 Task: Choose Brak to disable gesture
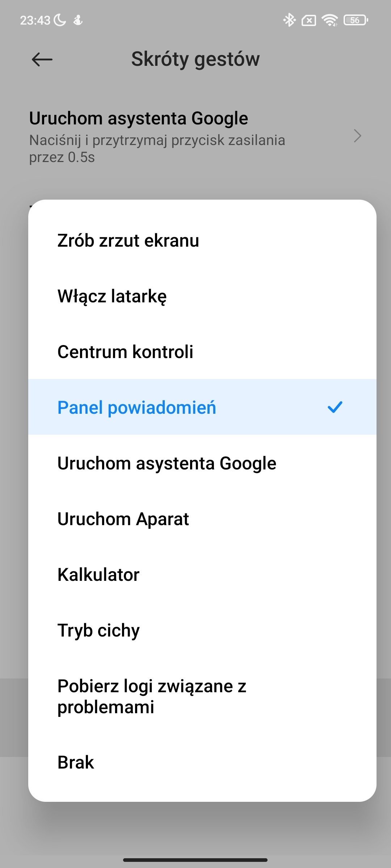coord(202,762)
